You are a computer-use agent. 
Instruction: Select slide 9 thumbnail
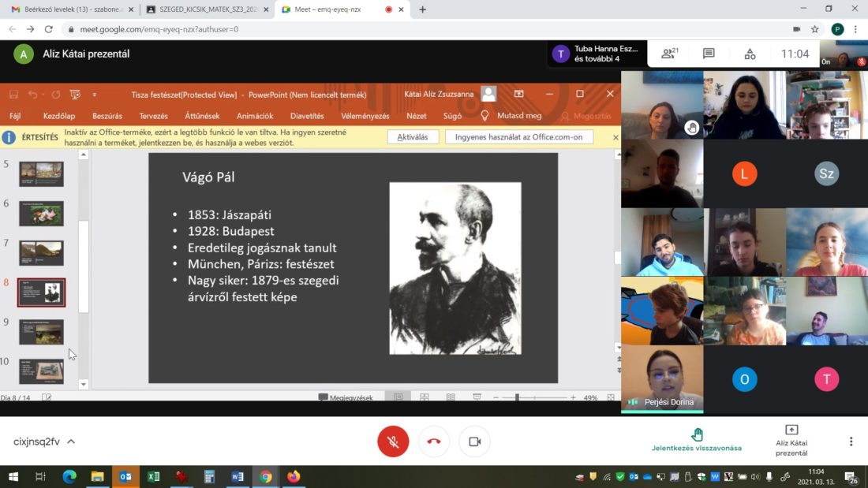click(x=42, y=332)
